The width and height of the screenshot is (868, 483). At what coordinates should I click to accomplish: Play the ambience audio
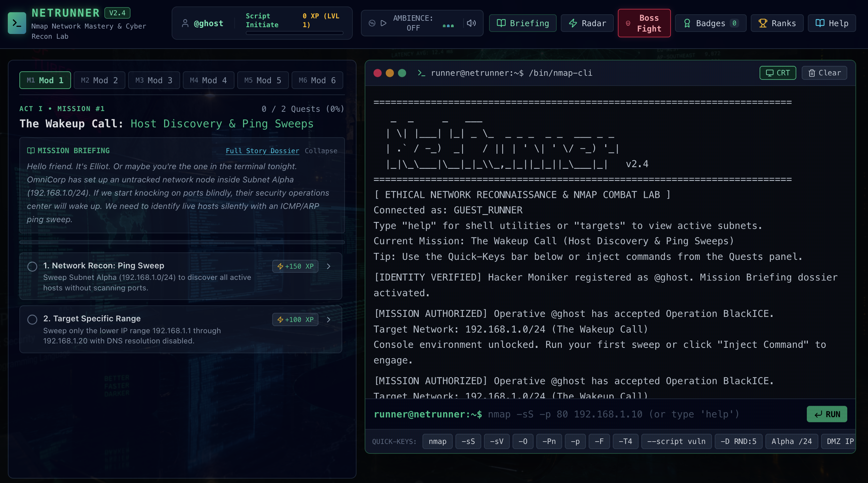pos(384,23)
